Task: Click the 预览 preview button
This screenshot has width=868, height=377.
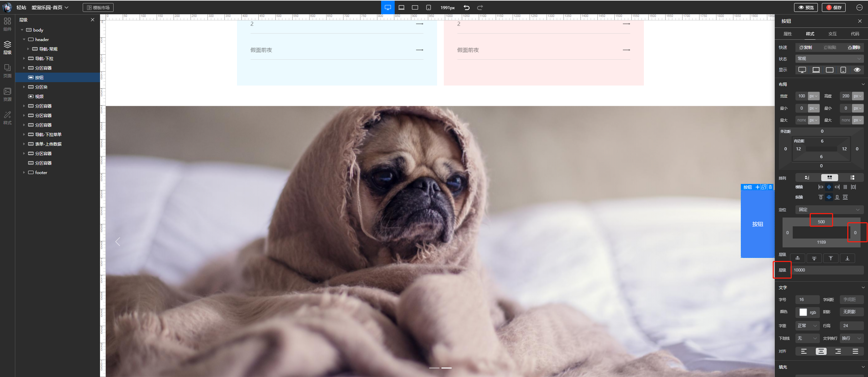Action: 806,7
